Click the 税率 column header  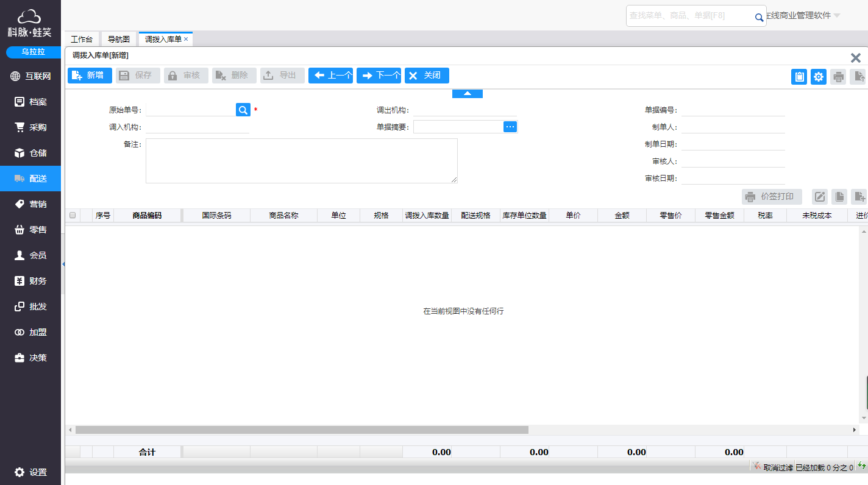pyautogui.click(x=765, y=215)
